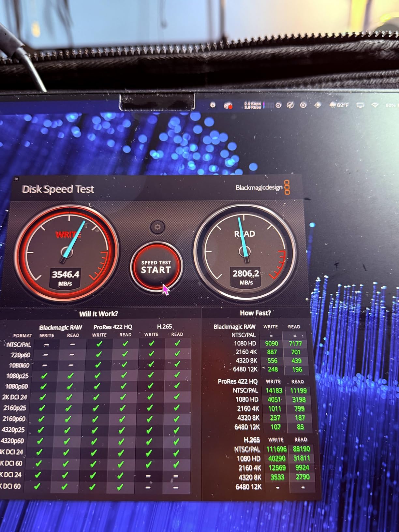Click the Will It Work? heading
This screenshot has height=532, width=399.
coord(98,314)
